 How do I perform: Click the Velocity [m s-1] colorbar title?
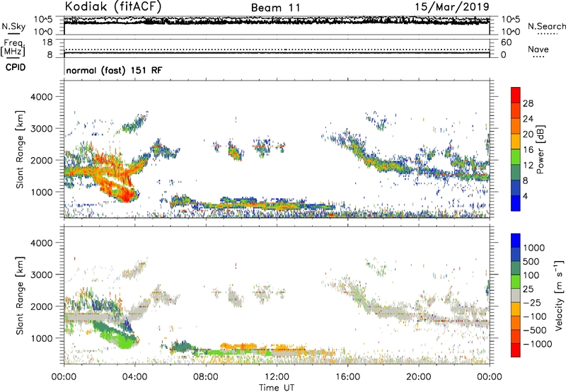pos(559,295)
